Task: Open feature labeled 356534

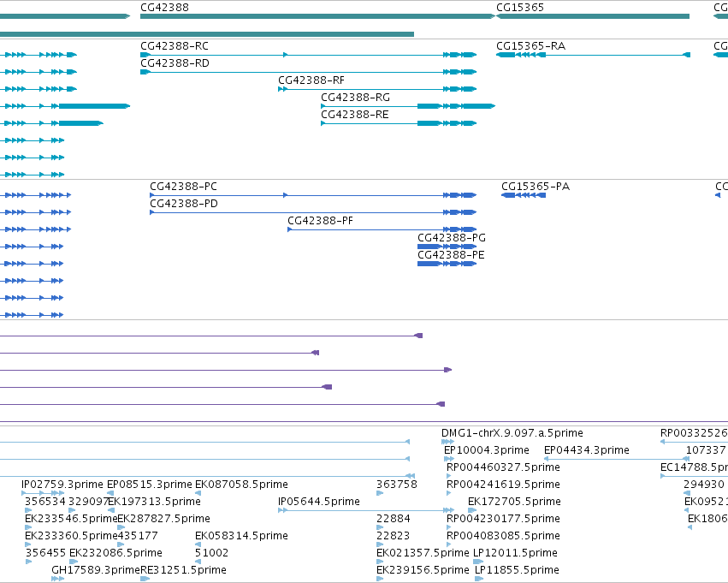Action: (x=45, y=502)
